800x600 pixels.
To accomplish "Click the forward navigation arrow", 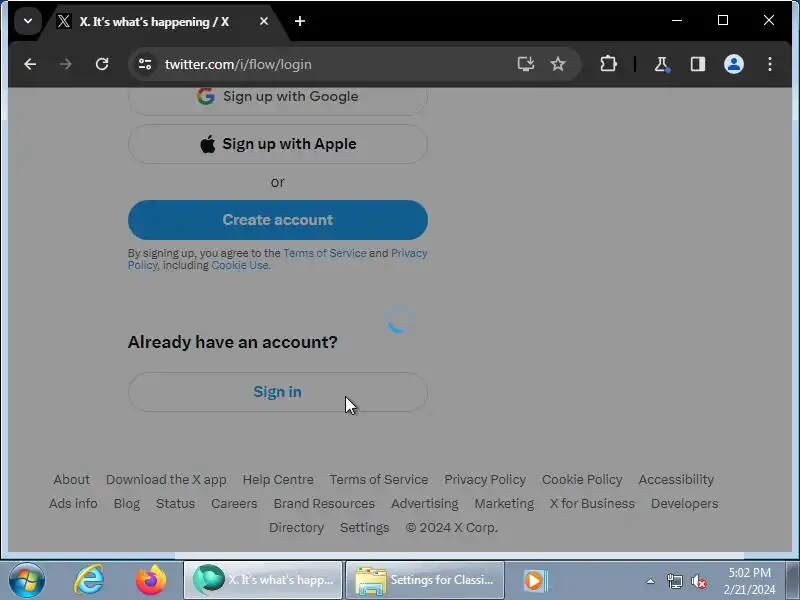I will 66,64.
